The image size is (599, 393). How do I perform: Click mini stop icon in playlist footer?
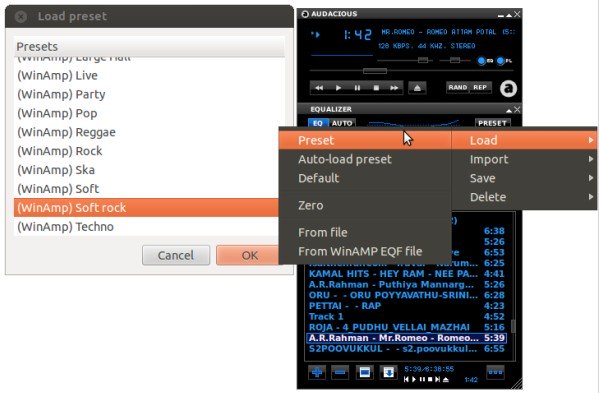(x=430, y=379)
